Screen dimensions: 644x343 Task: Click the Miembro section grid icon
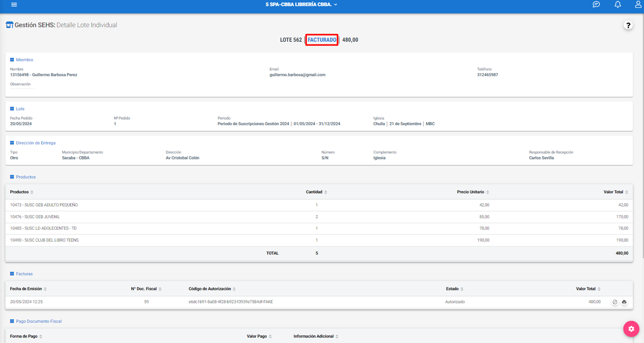(12, 60)
